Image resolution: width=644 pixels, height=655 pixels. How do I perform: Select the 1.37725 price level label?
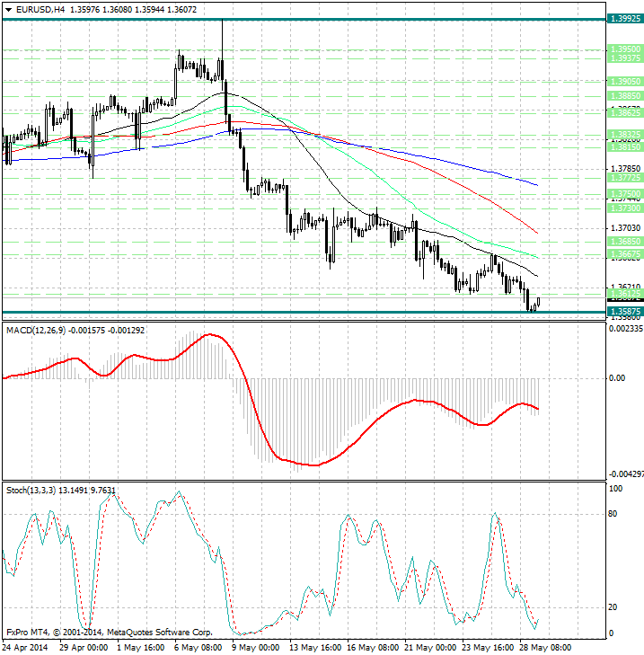point(625,178)
